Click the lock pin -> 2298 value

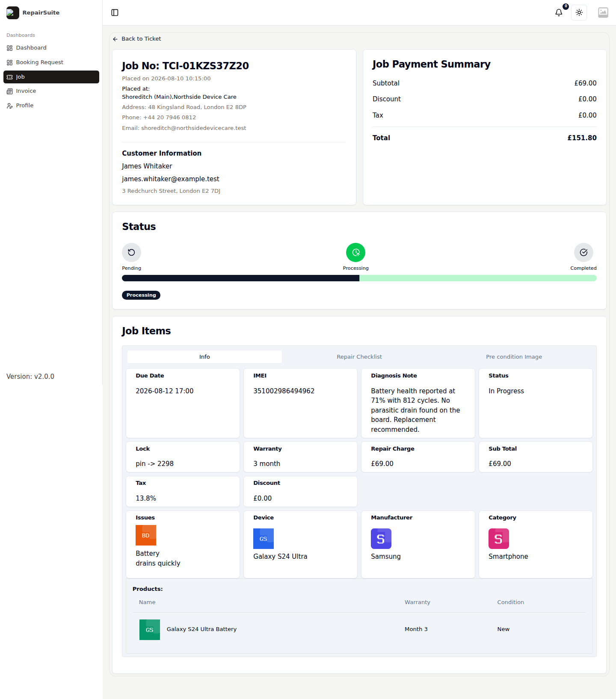tap(154, 464)
